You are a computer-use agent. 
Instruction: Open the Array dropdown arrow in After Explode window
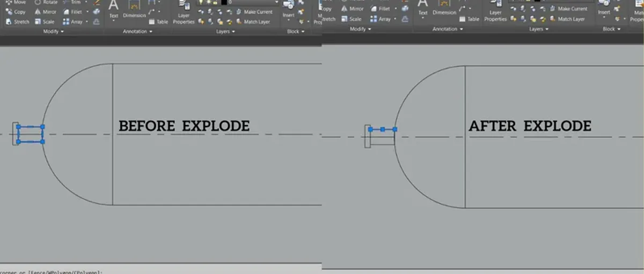pos(395,19)
